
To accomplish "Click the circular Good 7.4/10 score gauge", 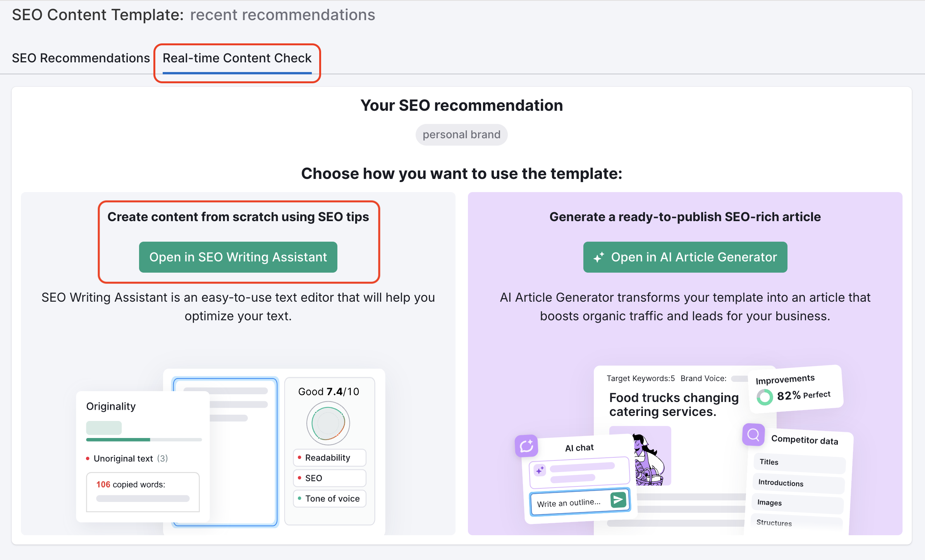I will (328, 423).
